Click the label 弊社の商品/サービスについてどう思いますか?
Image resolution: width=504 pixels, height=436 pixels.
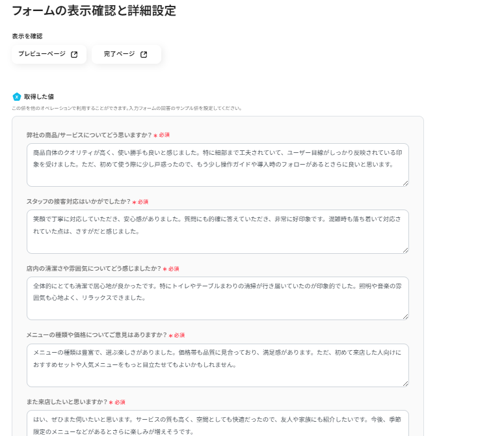[89, 135]
